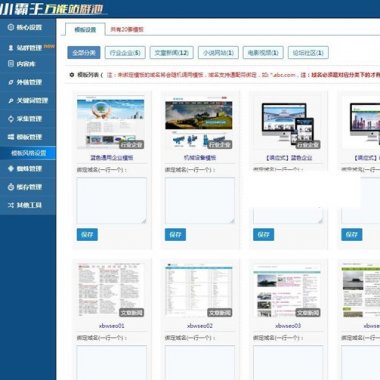Click the 采集管理 sidebar icon
The width and height of the screenshot is (380, 380).
[11, 119]
